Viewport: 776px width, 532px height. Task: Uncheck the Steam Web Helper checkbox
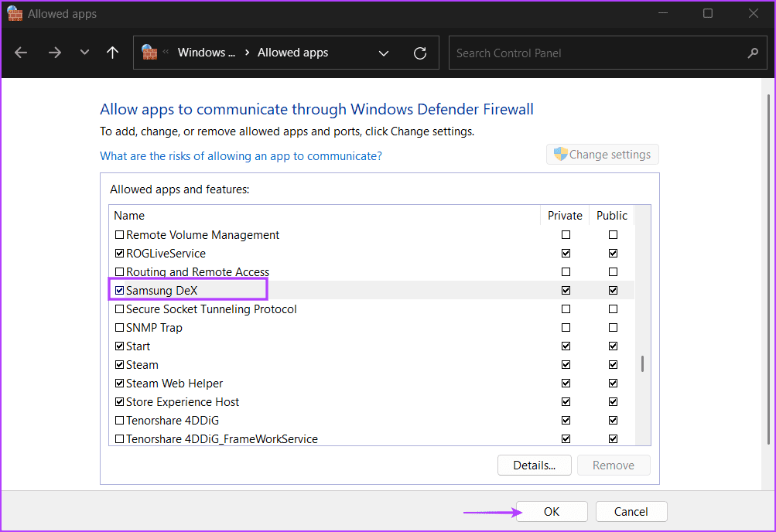119,384
